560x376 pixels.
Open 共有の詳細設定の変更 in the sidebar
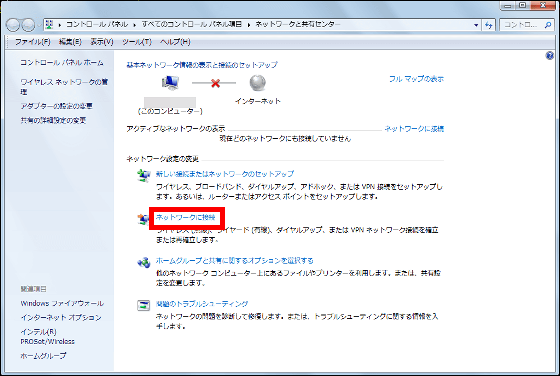[53, 120]
